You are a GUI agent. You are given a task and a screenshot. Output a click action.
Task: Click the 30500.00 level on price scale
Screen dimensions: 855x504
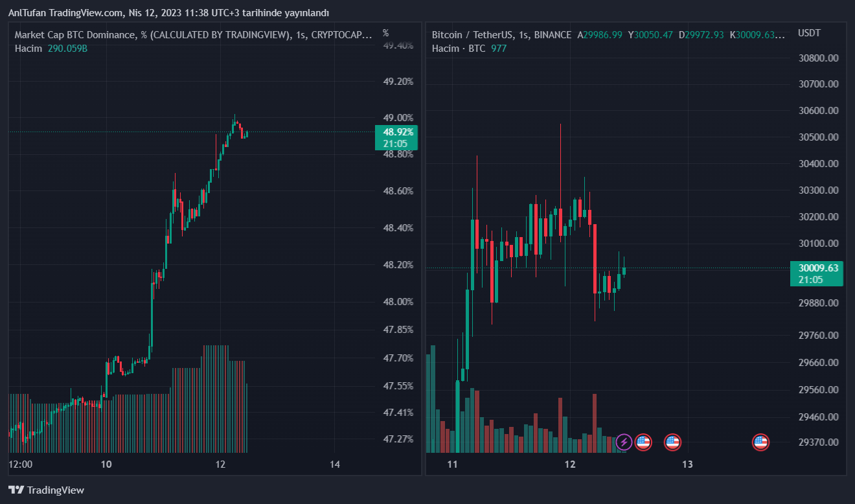[x=819, y=137]
